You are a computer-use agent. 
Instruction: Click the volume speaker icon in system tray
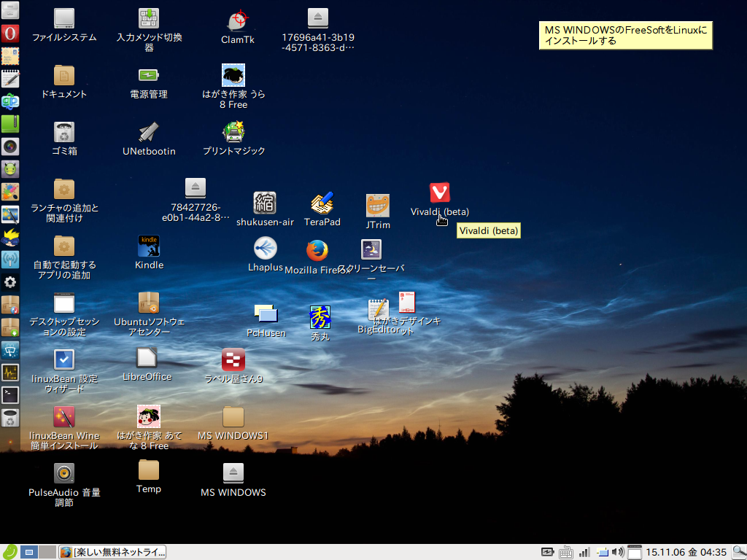tap(618, 552)
